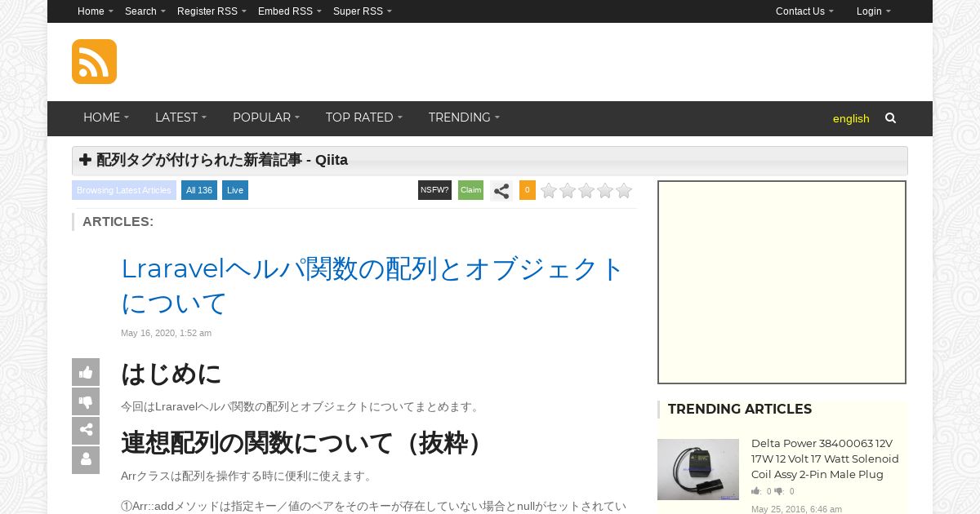Click the advertisement box in right column
This screenshot has height=514, width=980.
coord(782,282)
